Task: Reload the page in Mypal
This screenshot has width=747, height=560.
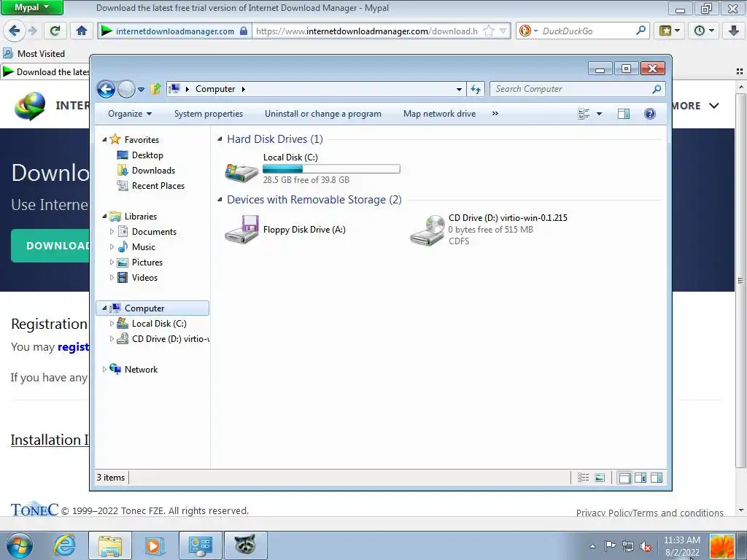Action: (x=55, y=31)
